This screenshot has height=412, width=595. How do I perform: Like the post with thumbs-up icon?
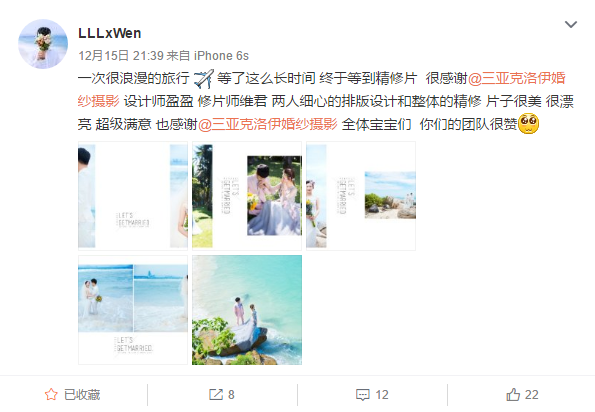coord(513,395)
